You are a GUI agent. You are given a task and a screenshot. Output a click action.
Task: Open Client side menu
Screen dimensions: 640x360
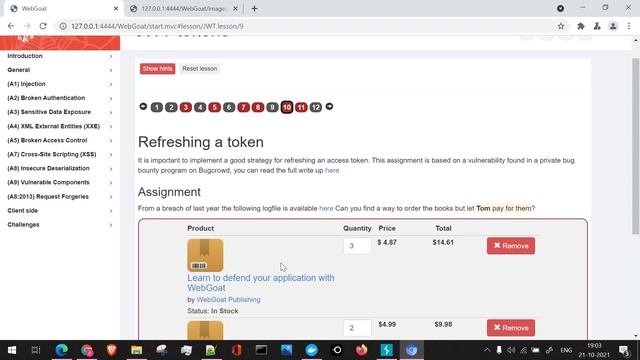pos(60,211)
